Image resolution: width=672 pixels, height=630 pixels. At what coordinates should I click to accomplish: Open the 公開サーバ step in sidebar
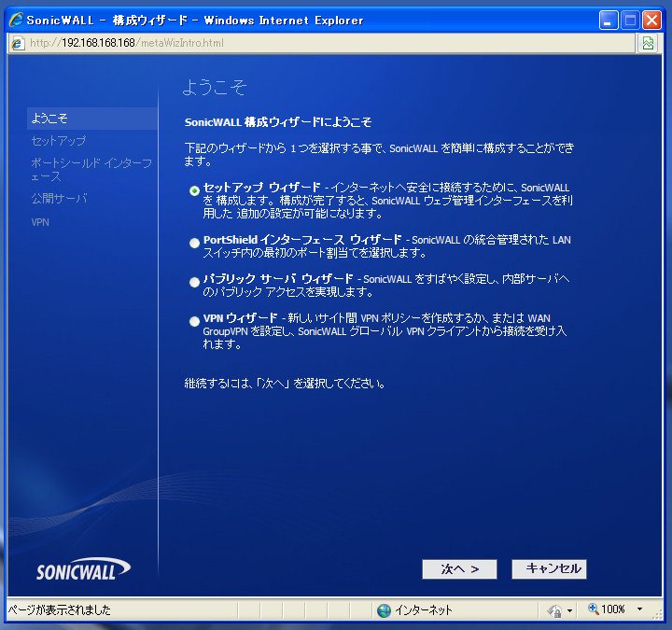coord(59,199)
